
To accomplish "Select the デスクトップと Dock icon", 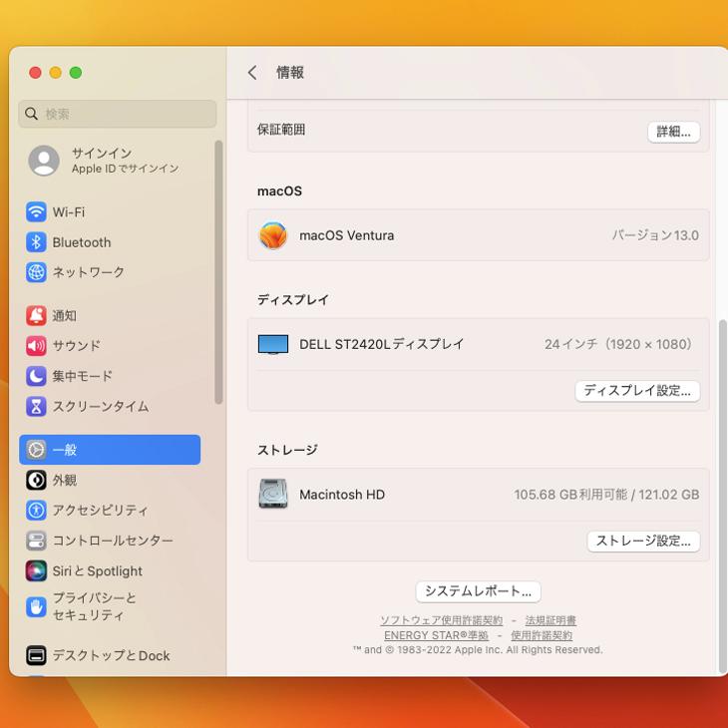I will click(x=36, y=655).
